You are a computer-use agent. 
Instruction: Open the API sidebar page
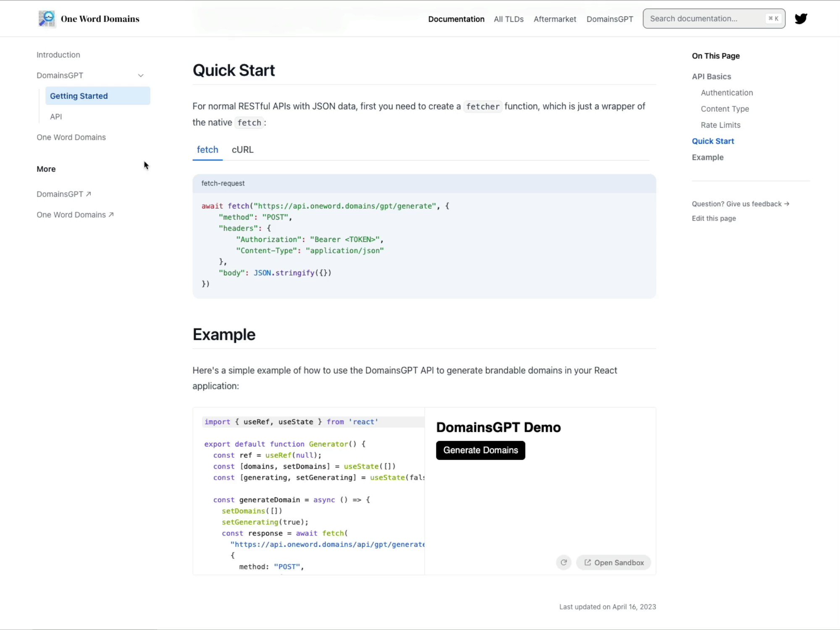click(x=56, y=117)
